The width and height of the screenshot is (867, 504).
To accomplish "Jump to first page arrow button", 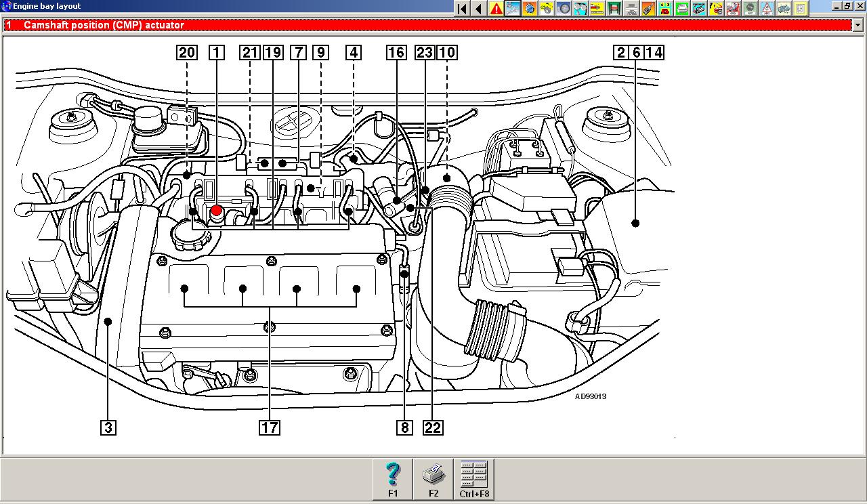I will 462,8.
